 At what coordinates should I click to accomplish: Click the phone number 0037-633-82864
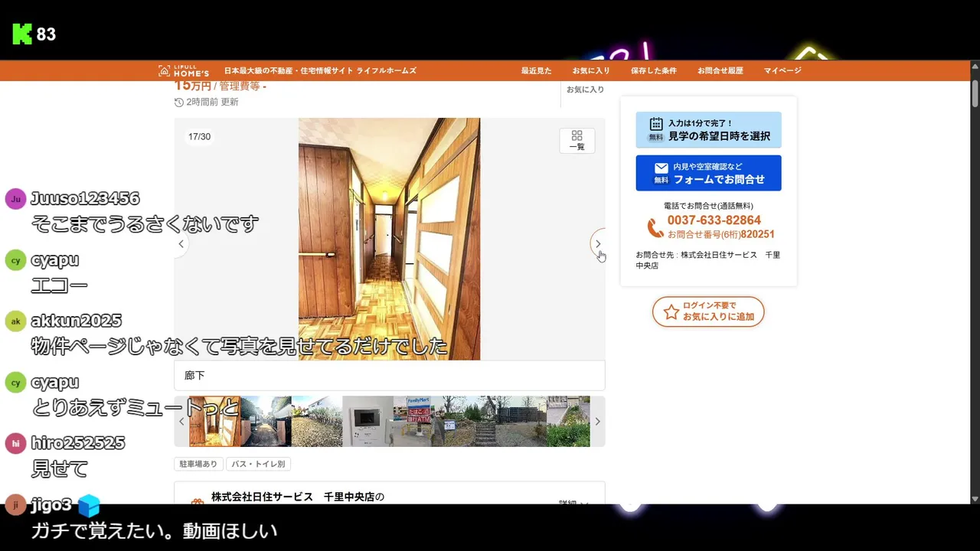click(x=714, y=220)
